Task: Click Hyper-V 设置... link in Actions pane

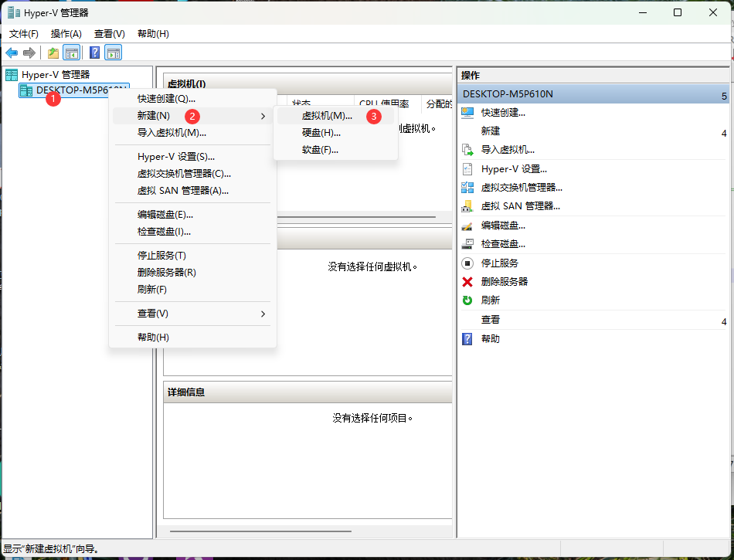Action: coord(514,169)
